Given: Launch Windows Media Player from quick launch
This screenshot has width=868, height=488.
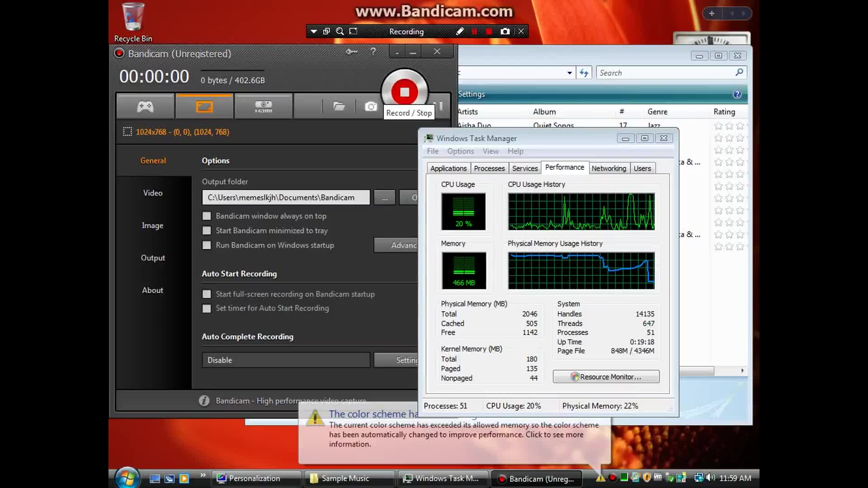Looking at the screenshot, I should [x=184, y=479].
